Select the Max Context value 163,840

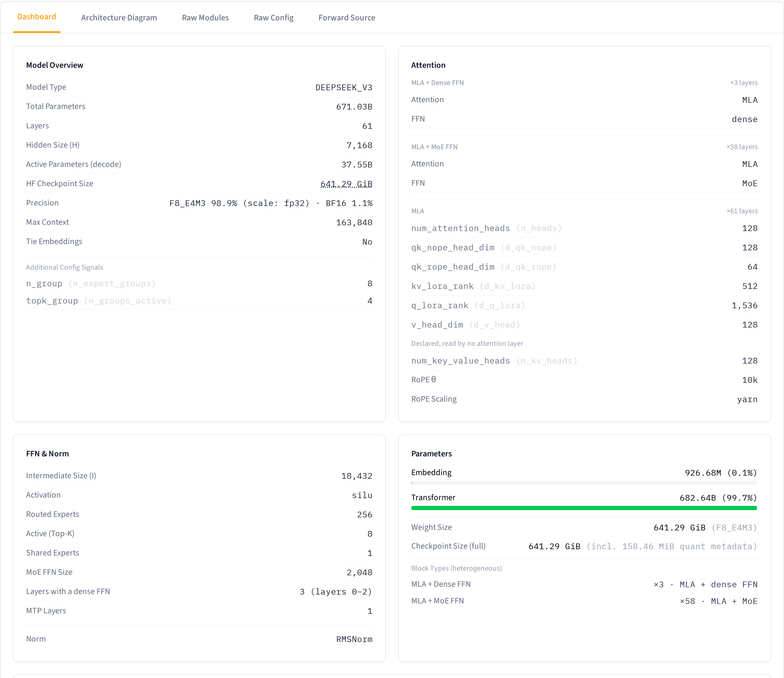click(x=354, y=223)
